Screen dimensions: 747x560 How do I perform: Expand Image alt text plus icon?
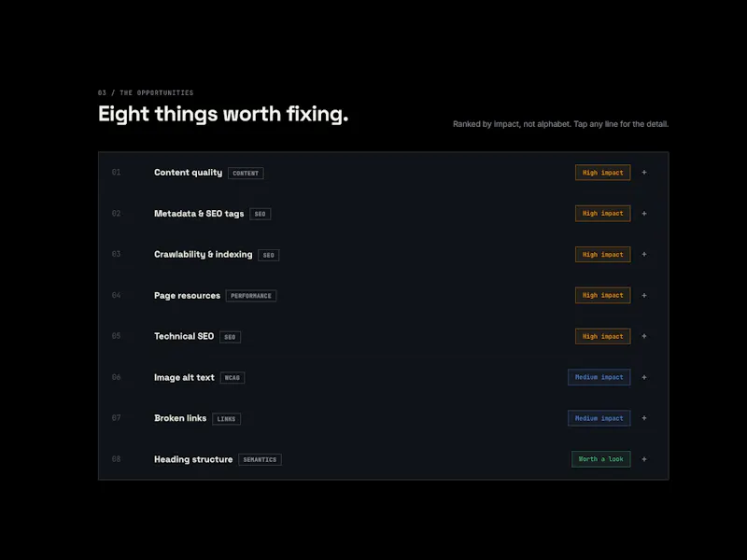point(644,377)
